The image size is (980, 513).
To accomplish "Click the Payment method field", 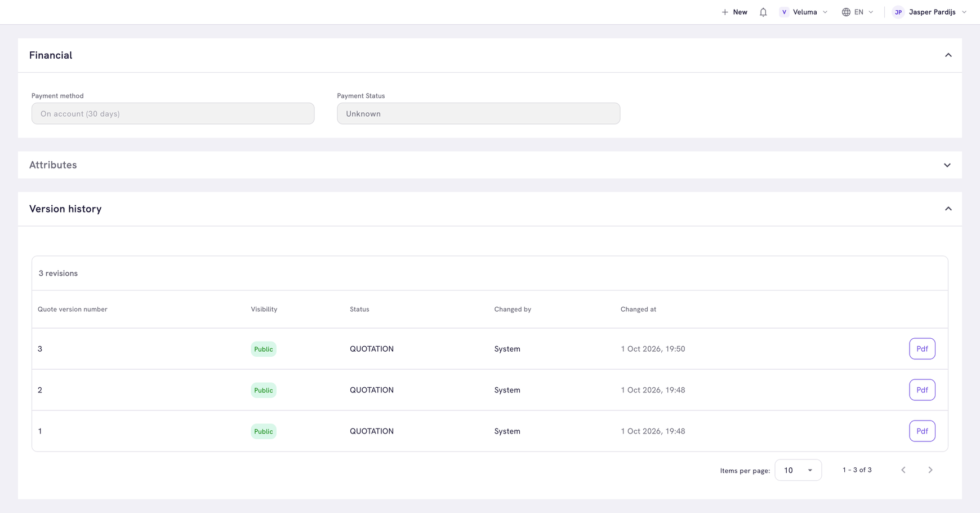I will pyautogui.click(x=173, y=113).
